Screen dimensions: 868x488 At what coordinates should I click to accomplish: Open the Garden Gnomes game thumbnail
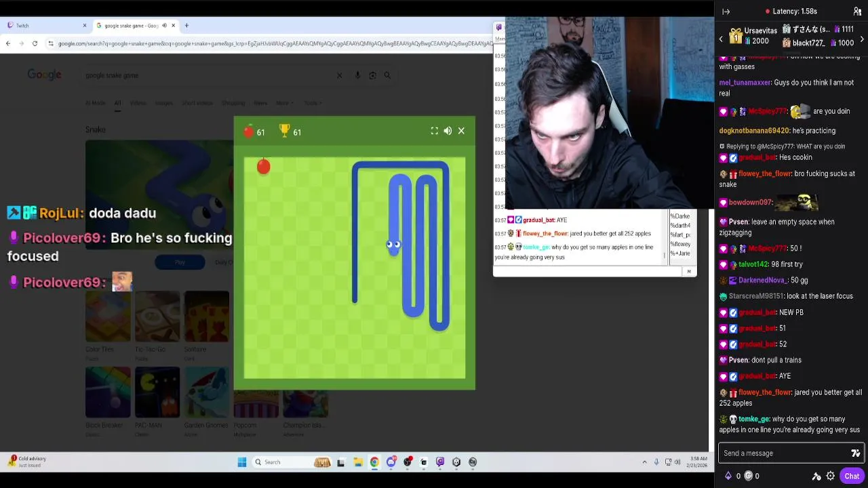point(207,392)
